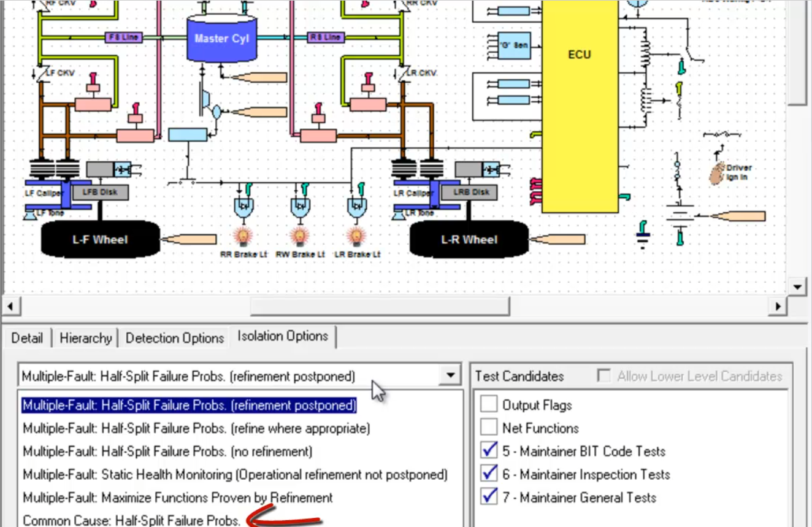The height and width of the screenshot is (527, 812).
Task: Select the LR Brake Lt lamp icon
Action: coord(355,235)
